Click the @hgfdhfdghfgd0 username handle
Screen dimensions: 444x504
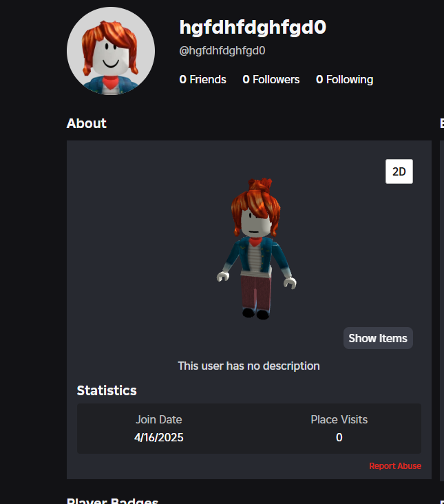222,50
